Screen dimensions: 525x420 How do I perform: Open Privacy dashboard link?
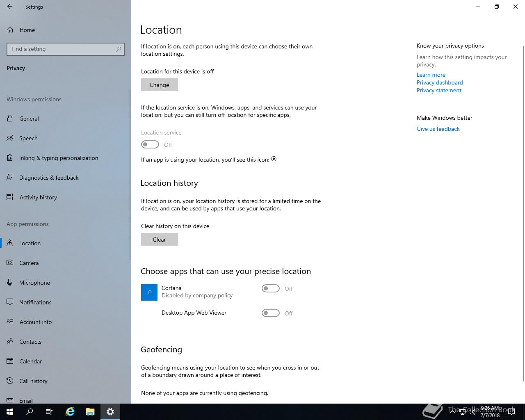440,82
